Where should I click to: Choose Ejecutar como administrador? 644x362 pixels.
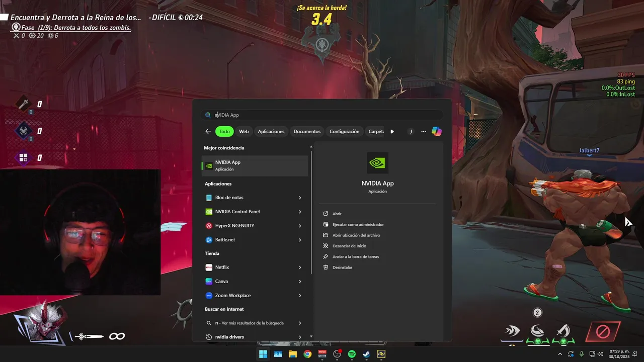point(358,225)
